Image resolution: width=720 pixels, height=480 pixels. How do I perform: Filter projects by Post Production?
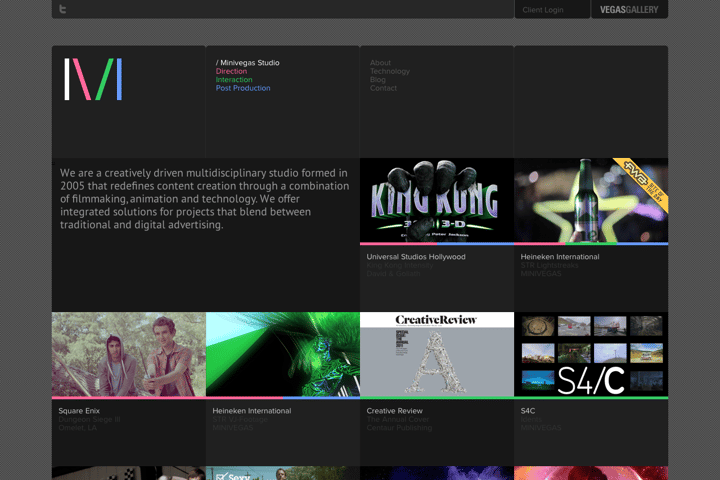[x=243, y=88]
